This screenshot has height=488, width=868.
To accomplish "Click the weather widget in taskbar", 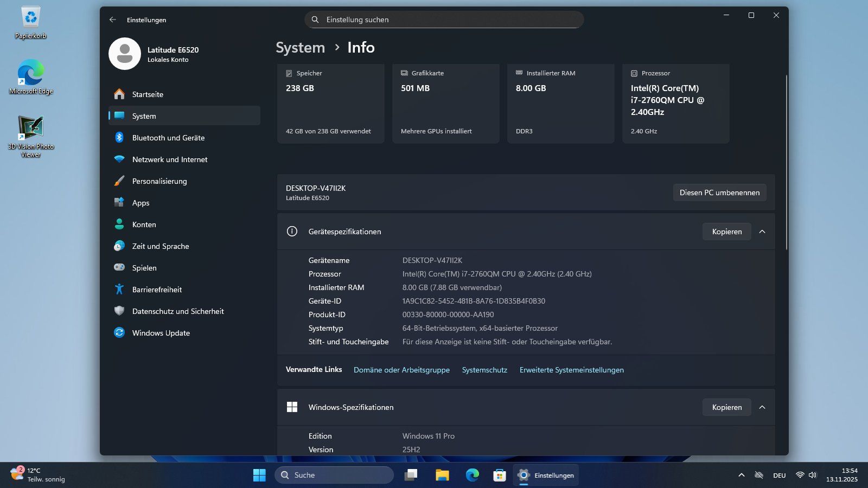I will pyautogui.click(x=38, y=475).
